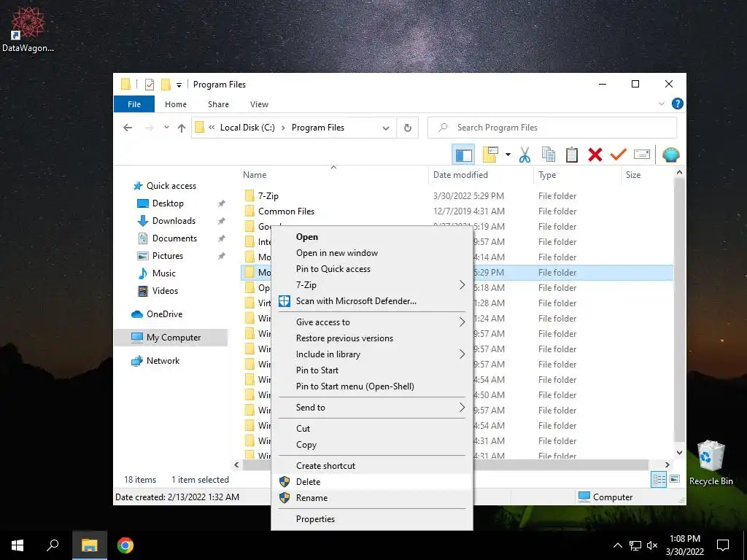Image resolution: width=747 pixels, height=560 pixels.
Task: Select Open in new window
Action: tap(337, 253)
